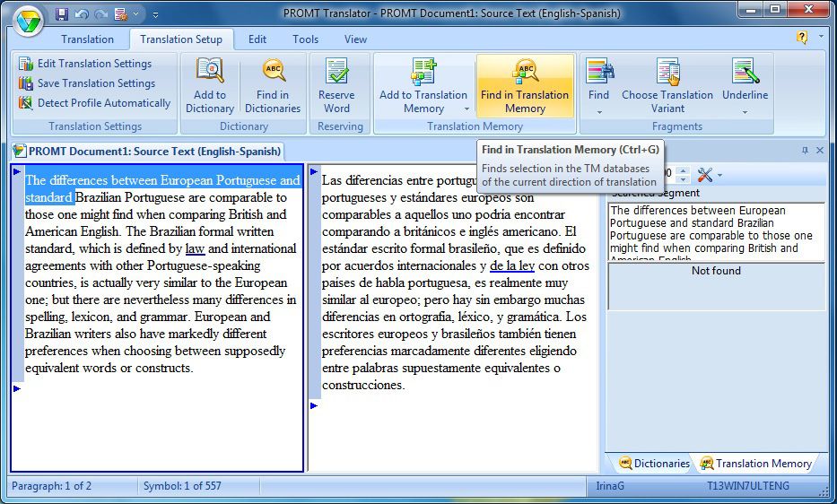Click the document settings quick access icon
Viewport: 837px width, 504px height.
[121, 14]
